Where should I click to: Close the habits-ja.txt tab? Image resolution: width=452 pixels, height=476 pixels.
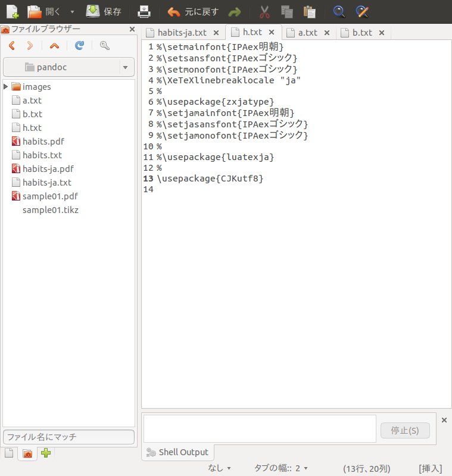(216, 33)
